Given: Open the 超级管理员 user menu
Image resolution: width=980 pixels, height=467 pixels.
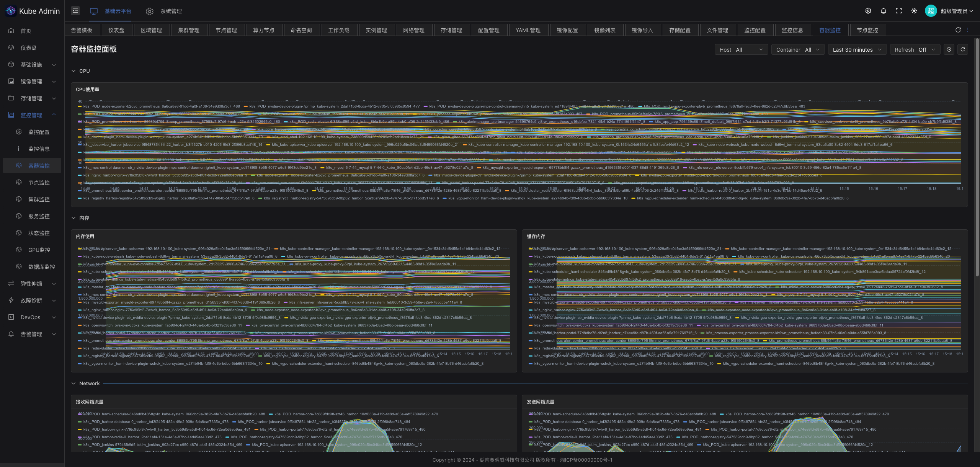Looking at the screenshot, I should [x=957, y=11].
